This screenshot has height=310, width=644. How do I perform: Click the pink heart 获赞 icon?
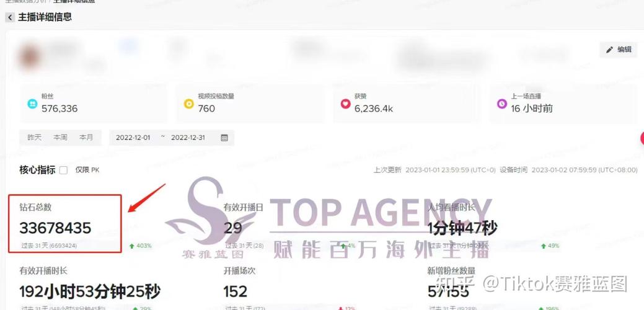coord(345,104)
